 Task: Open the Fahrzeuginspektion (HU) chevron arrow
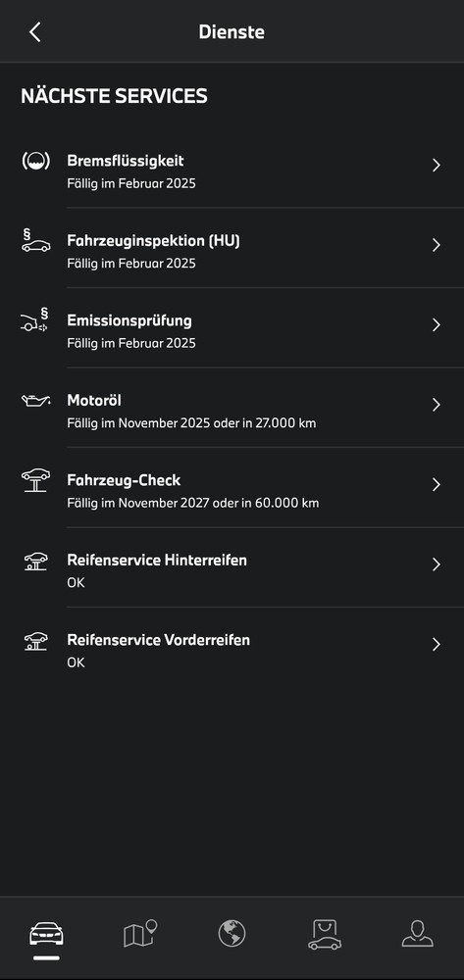[437, 245]
